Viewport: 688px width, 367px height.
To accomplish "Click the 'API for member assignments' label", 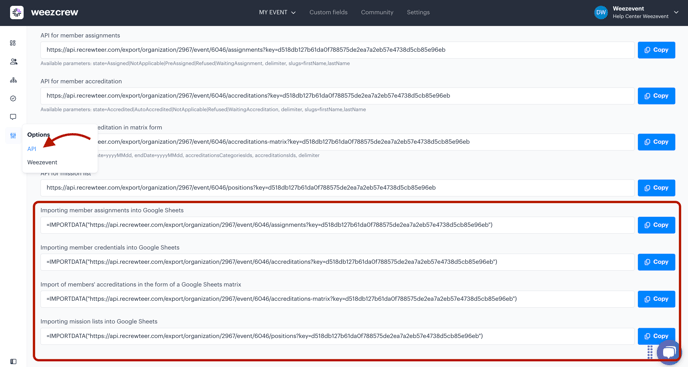I will click(80, 36).
